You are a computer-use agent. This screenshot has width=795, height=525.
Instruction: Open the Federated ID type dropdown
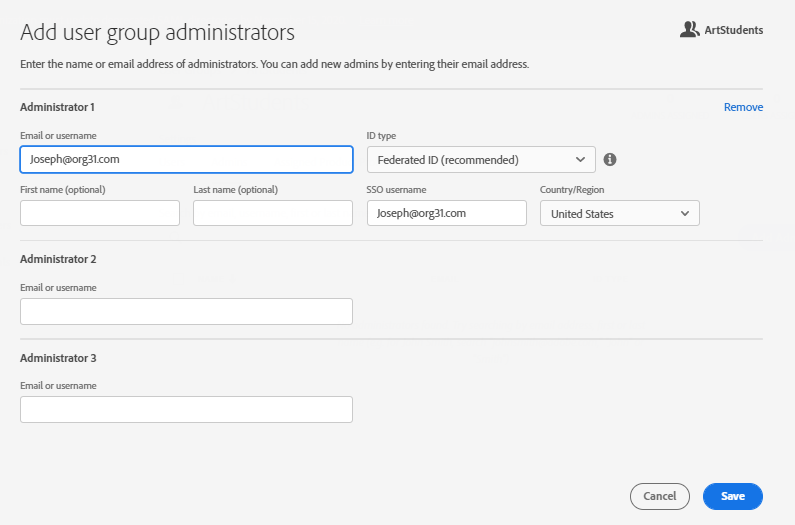coord(481,160)
